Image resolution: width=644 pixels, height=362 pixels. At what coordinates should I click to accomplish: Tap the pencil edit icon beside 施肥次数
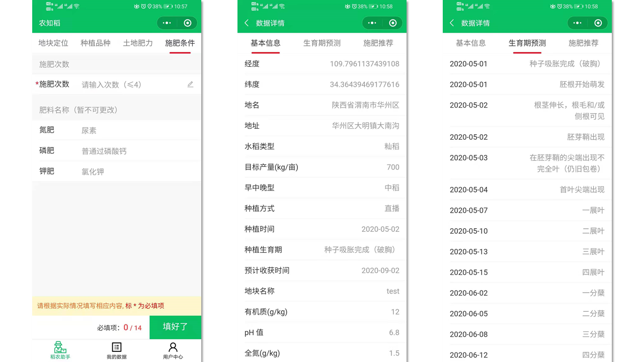pyautogui.click(x=190, y=84)
